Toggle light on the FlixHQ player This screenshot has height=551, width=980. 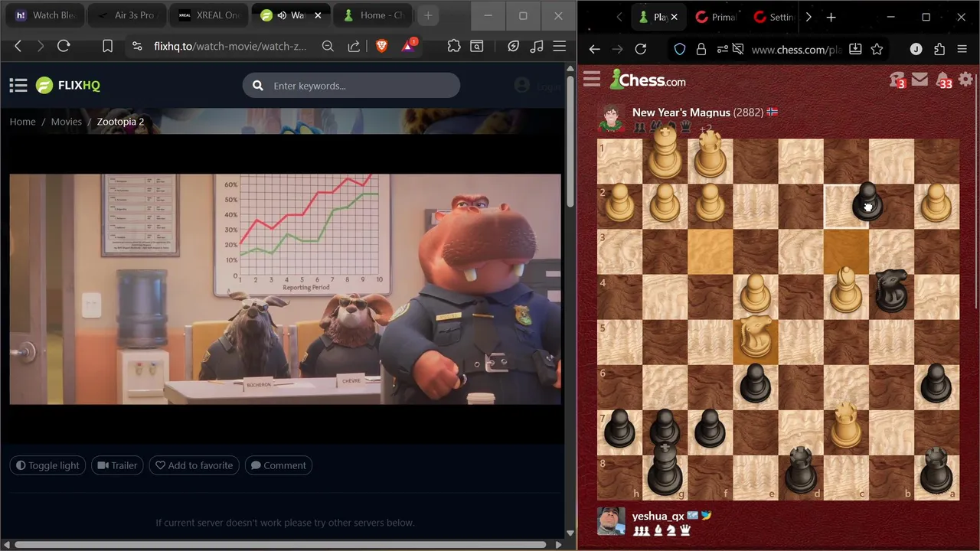tap(48, 465)
